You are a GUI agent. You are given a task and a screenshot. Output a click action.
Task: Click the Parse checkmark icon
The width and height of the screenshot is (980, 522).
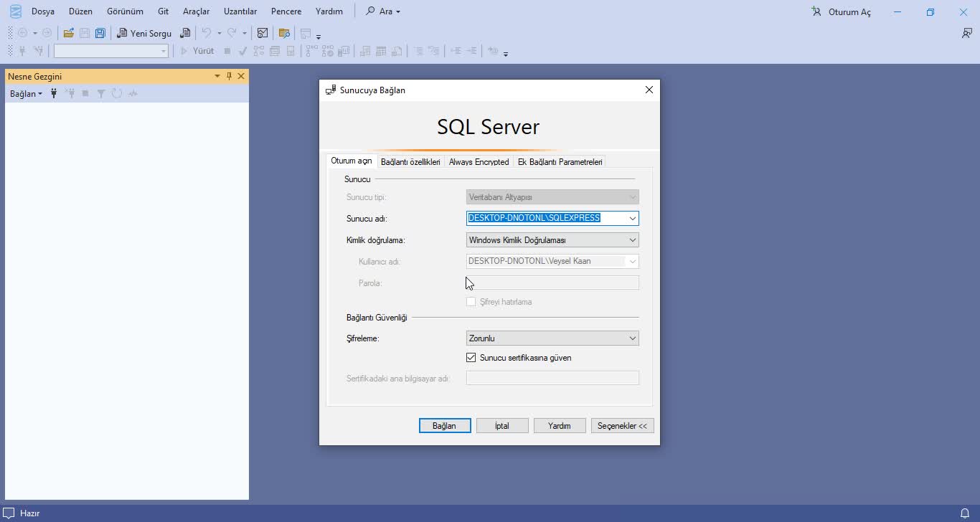coord(243,51)
